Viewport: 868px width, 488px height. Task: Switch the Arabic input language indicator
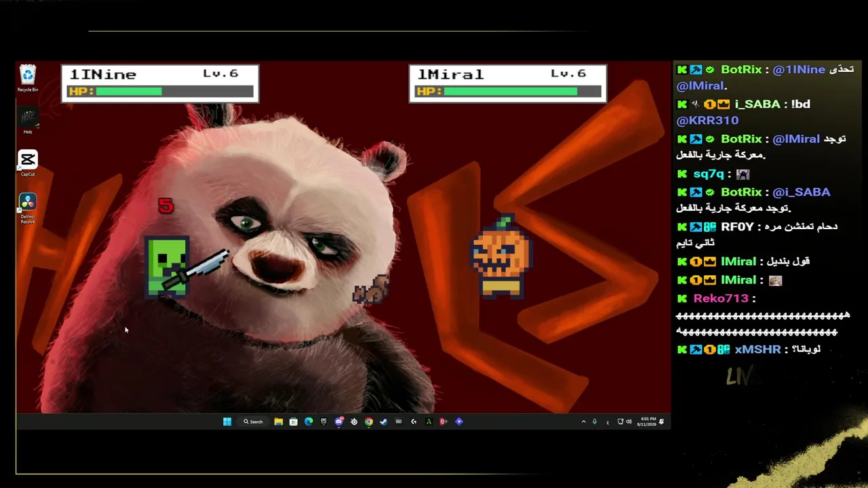coord(608,422)
